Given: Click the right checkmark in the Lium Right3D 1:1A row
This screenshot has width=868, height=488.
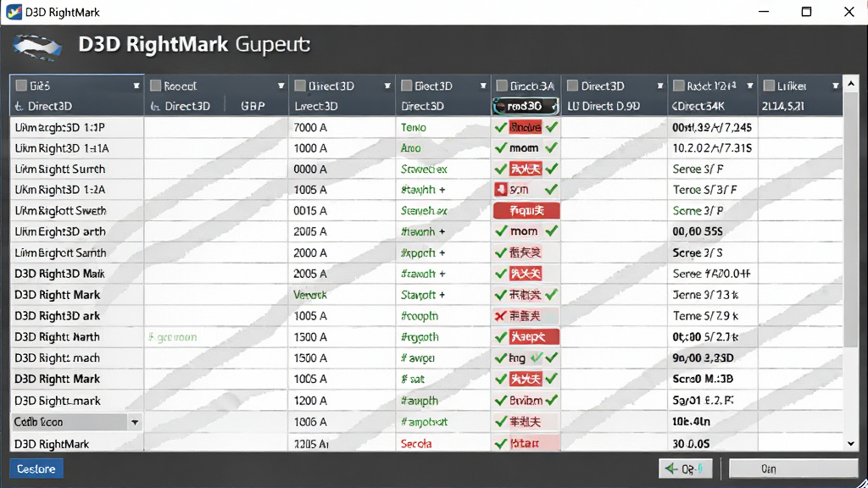Looking at the screenshot, I should 551,147.
